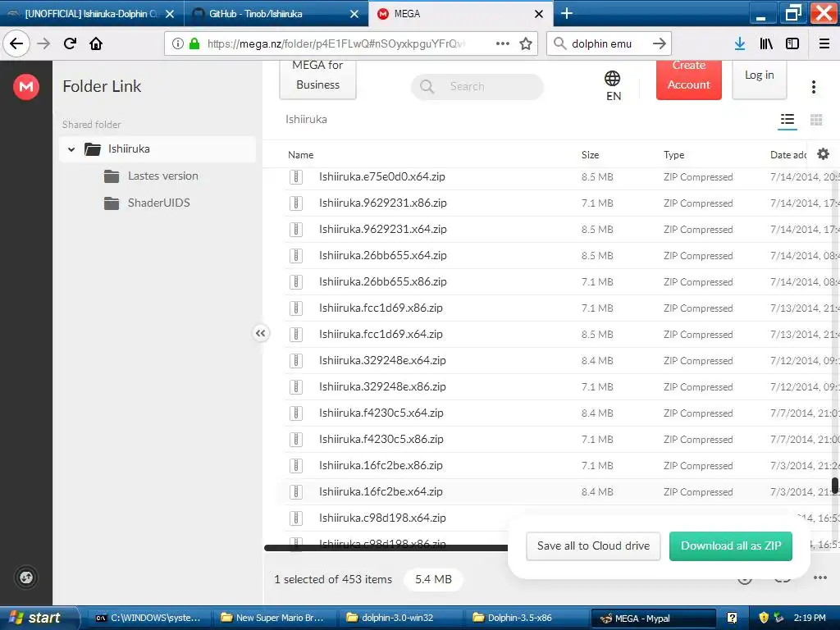Click zip icon of Ishiiruka.e75e0d0.x64.zip

(296, 177)
